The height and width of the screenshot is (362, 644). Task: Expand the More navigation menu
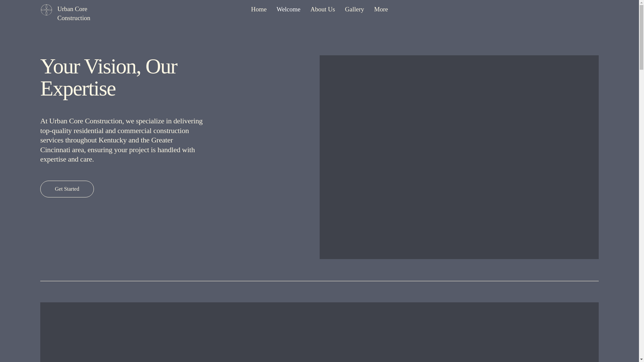[x=381, y=9]
